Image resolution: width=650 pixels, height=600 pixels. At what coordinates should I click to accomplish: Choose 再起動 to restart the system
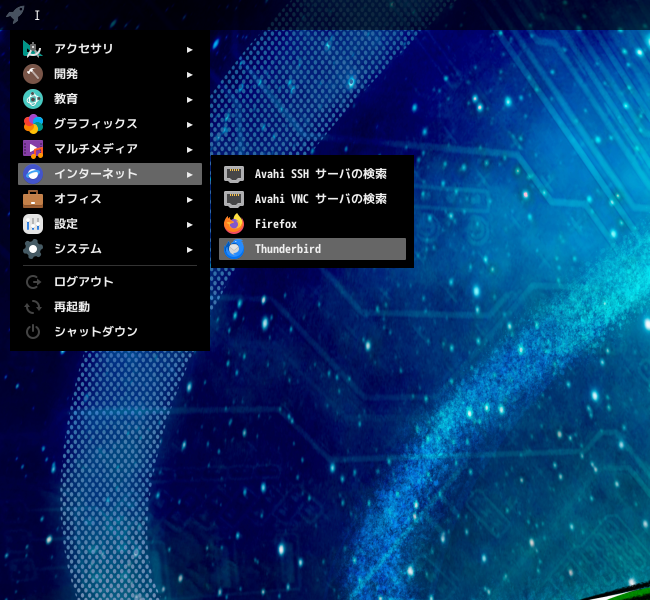110,307
